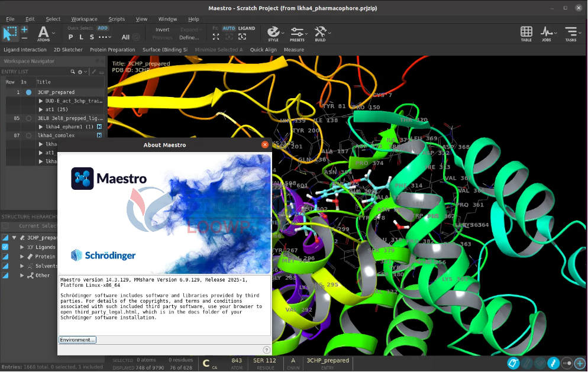The image size is (588, 372).
Task: Click Invert selection
Action: [x=162, y=30]
